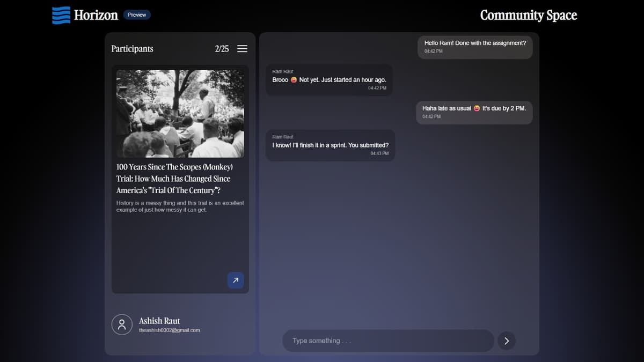Click the Preview badge
Screen dimensions: 644x362
pyautogui.click(x=137, y=15)
